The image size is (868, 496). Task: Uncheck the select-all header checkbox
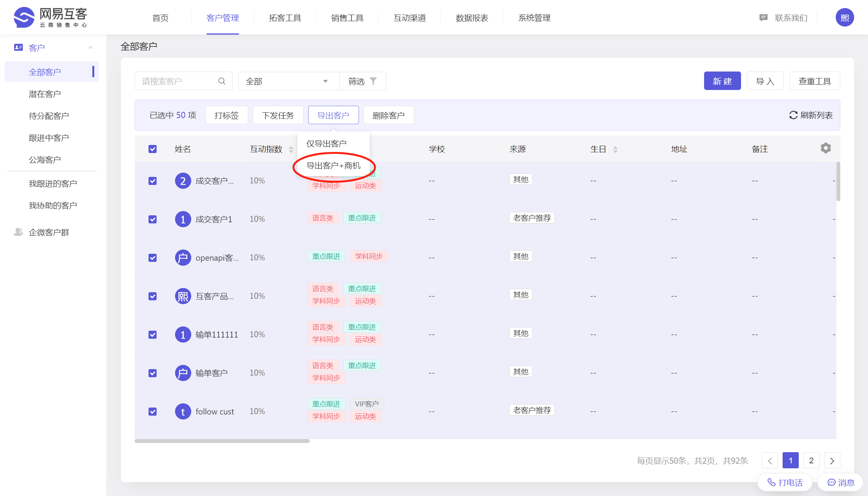coord(153,149)
